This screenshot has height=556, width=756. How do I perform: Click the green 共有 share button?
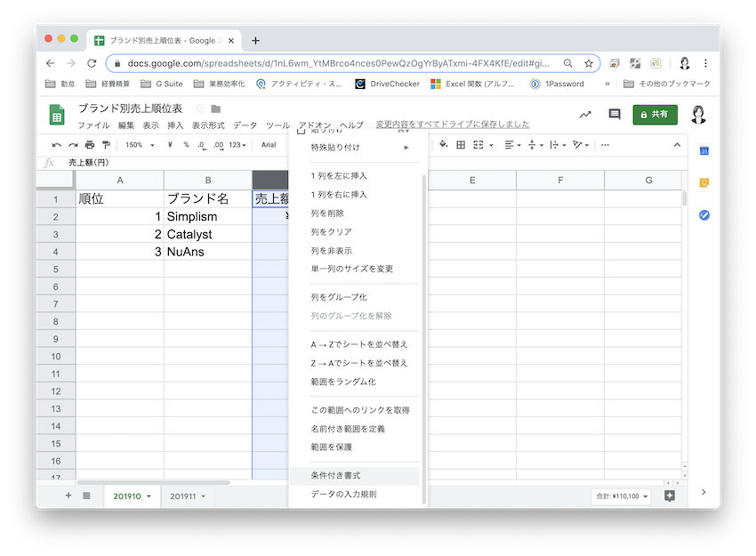click(x=655, y=114)
